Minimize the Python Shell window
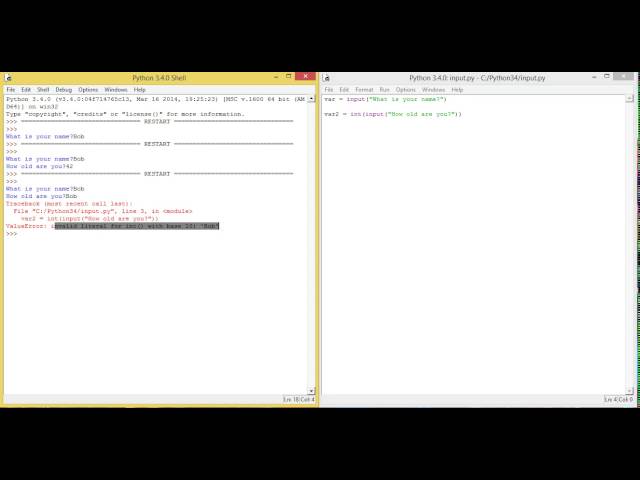Viewport: 640px width, 480px height. (x=276, y=77)
